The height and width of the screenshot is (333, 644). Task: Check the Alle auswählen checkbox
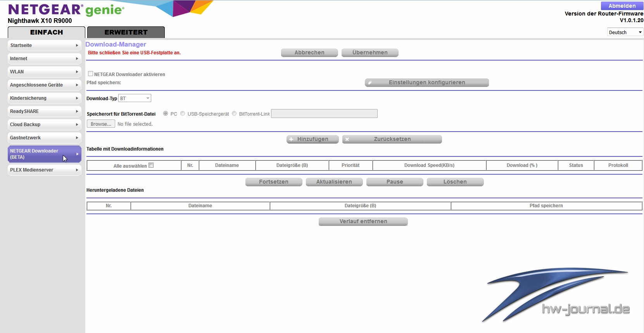tap(151, 165)
